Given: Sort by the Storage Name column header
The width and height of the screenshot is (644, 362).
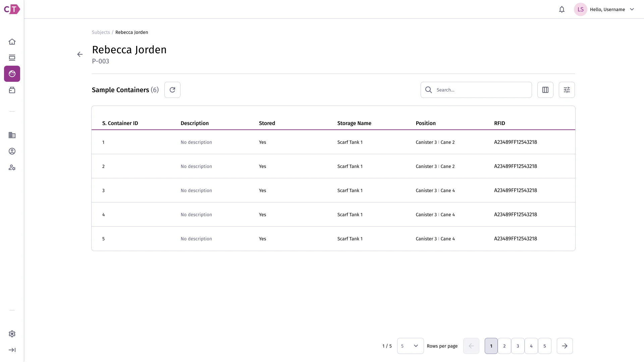Looking at the screenshot, I should point(354,123).
